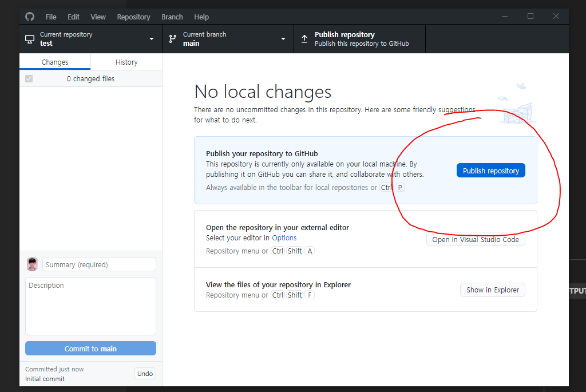Click 'Publish your repository to GitHub' heading
This screenshot has height=392, width=586.
(x=262, y=153)
